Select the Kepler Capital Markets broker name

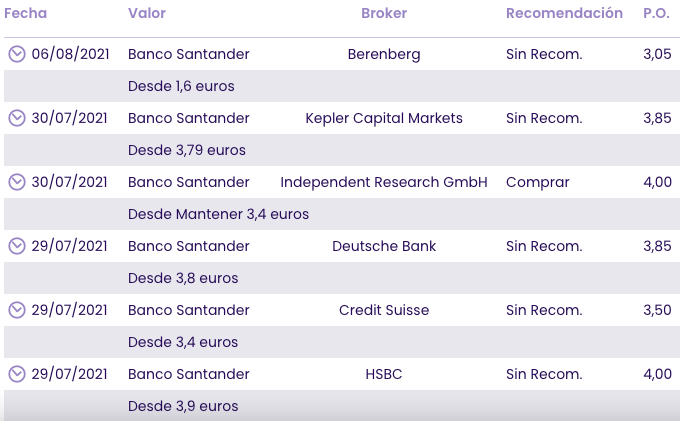[x=384, y=118]
